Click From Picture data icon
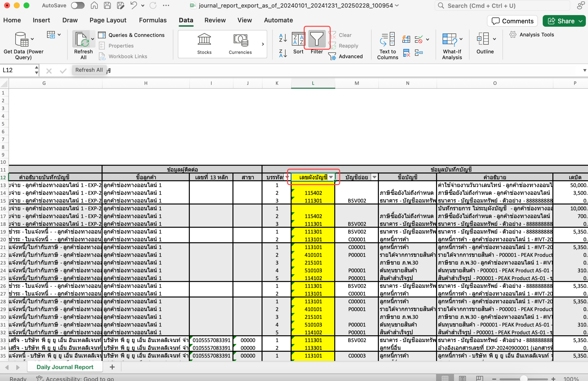The width and height of the screenshot is (588, 381). tap(51, 35)
